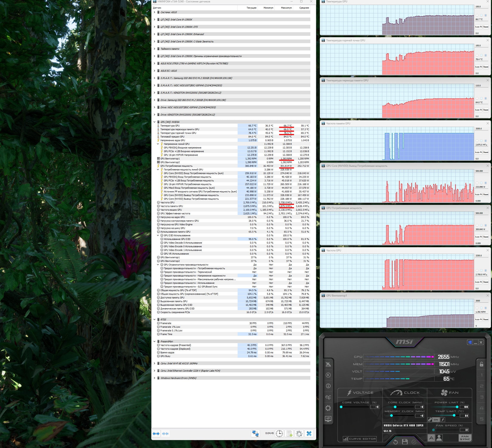
Task: Click the Power Limit slider handle
Action: tap(457, 407)
